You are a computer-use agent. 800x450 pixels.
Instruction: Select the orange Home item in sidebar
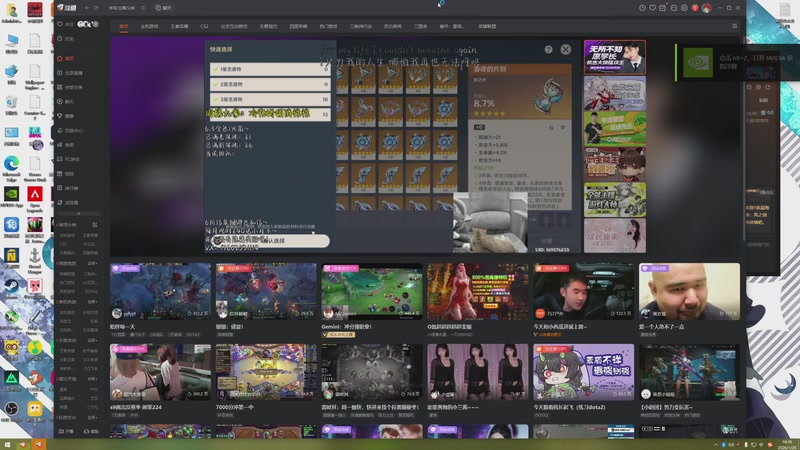coord(66,59)
